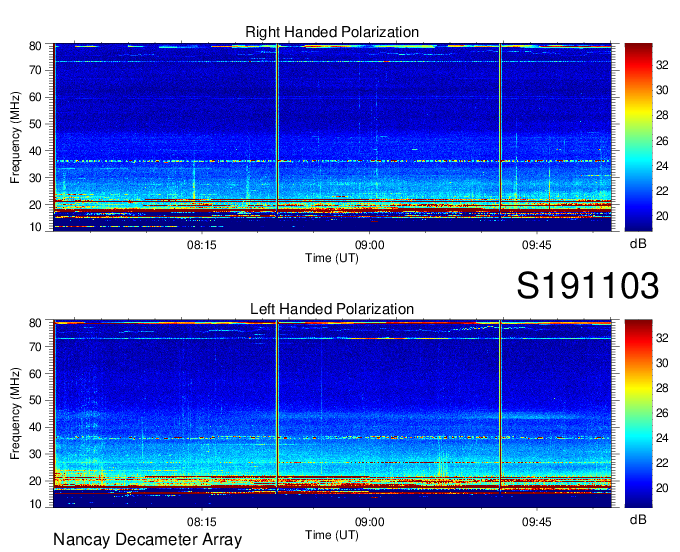Viewport: 680px width, 552px height.
Task: Click the 40 MHz tick on Left Handed plot
Action: [x=35, y=427]
